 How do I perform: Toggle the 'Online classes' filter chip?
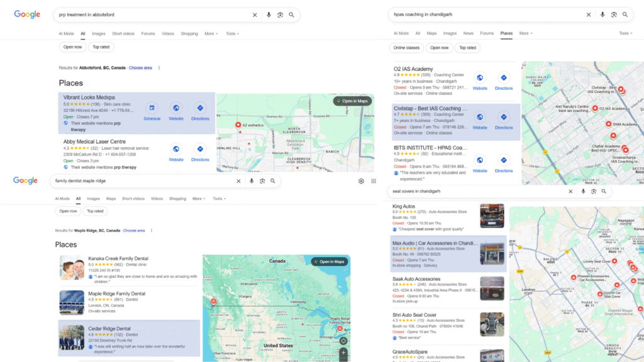[407, 47]
